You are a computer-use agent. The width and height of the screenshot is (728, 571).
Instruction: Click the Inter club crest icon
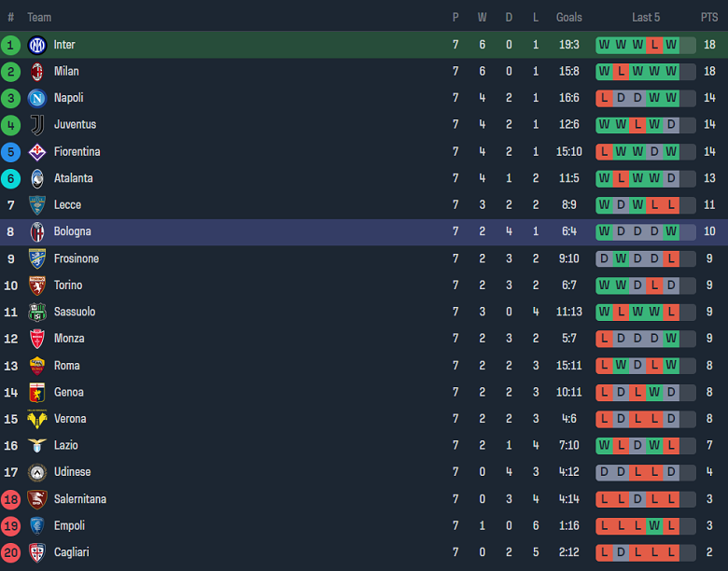pyautogui.click(x=37, y=45)
